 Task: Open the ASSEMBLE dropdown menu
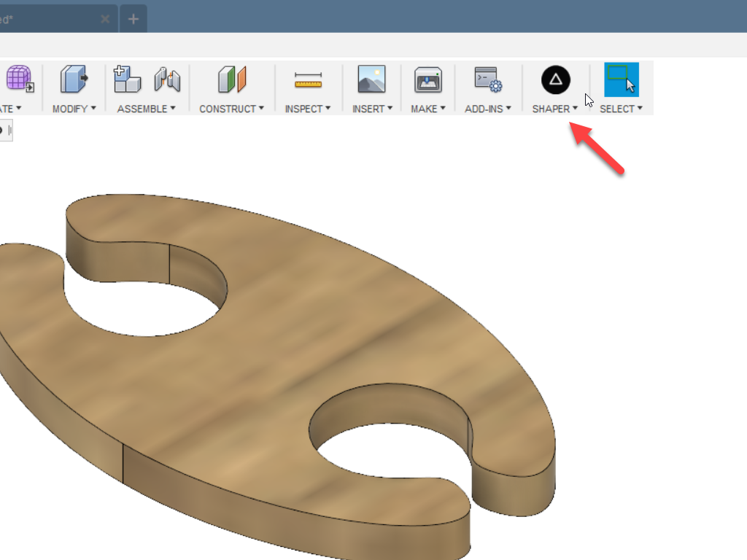[146, 109]
